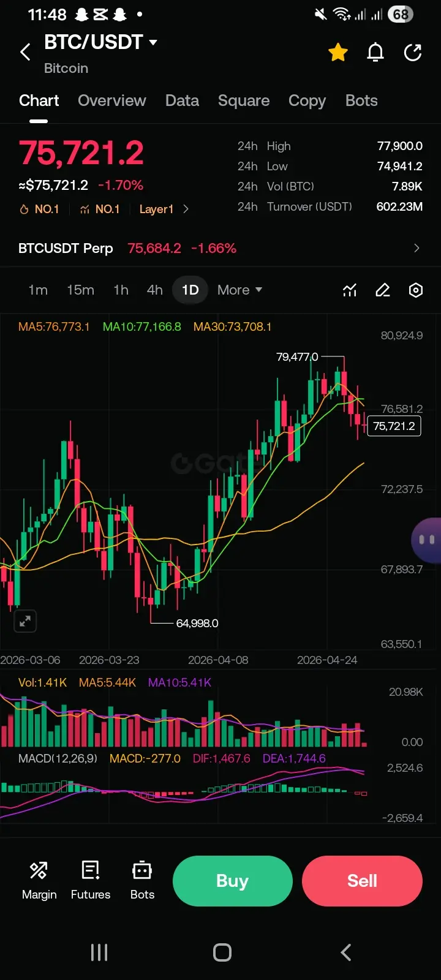The height and width of the screenshot is (980, 441).
Task: Open chart settings hexagon icon
Action: [416, 290]
